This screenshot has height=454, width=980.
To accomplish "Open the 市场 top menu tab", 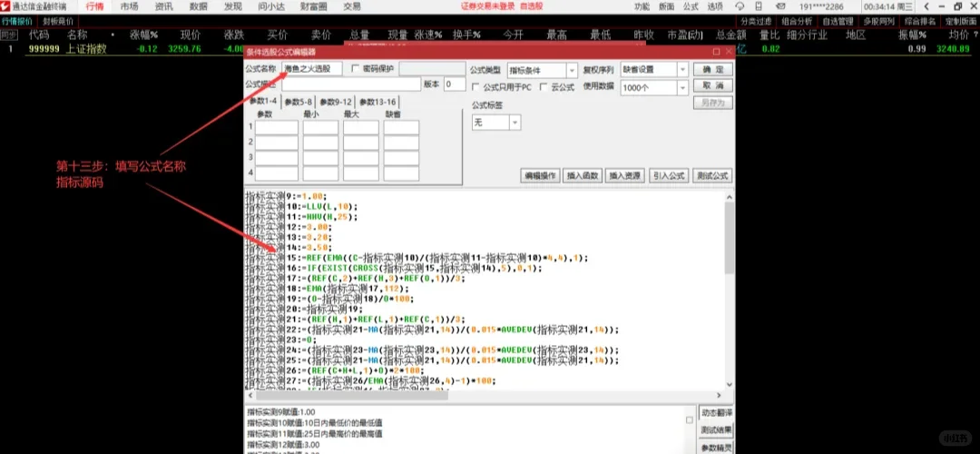I will point(130,7).
